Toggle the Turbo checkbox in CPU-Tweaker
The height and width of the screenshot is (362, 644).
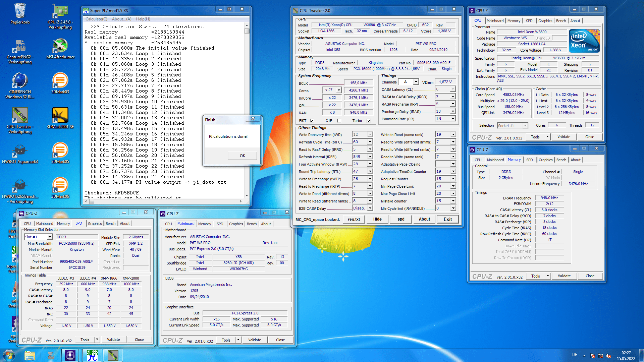pos(369,121)
